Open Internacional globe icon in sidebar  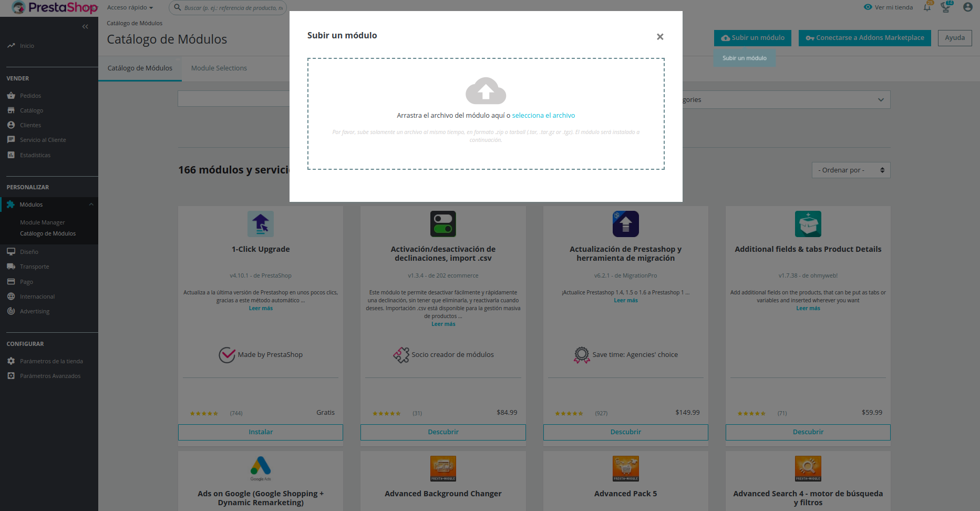(x=11, y=297)
